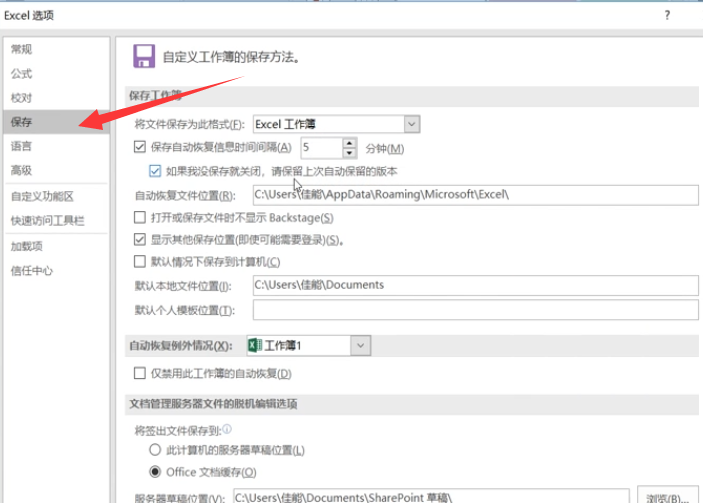The height and width of the screenshot is (503, 703).
Task: Open the 公式 options category
Action: (56, 74)
